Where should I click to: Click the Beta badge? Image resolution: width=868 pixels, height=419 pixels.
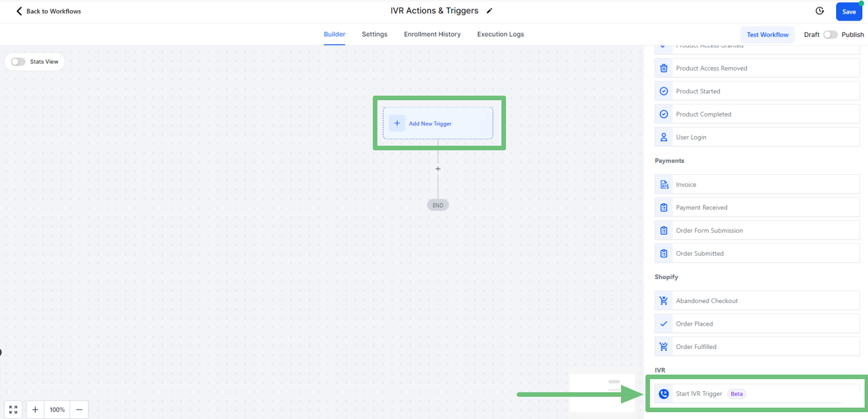(x=737, y=394)
